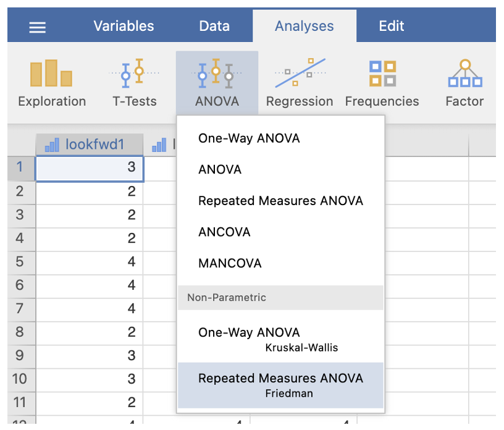
Task: Click the lookfwd1 column header
Action: [x=89, y=145]
